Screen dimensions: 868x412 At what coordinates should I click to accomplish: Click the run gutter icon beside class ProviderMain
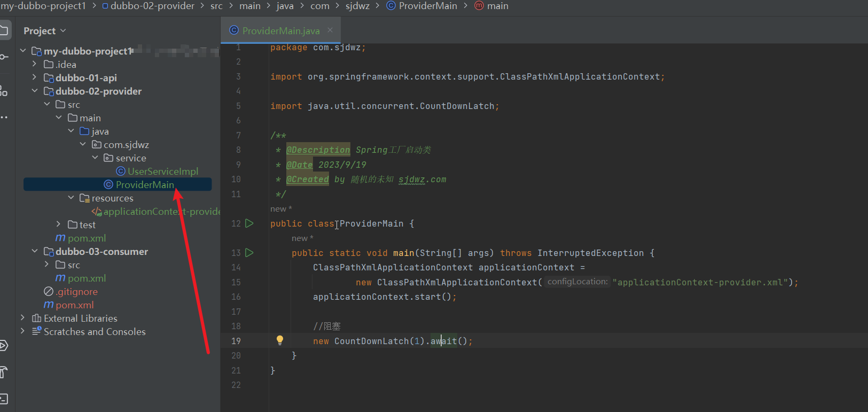coord(249,223)
